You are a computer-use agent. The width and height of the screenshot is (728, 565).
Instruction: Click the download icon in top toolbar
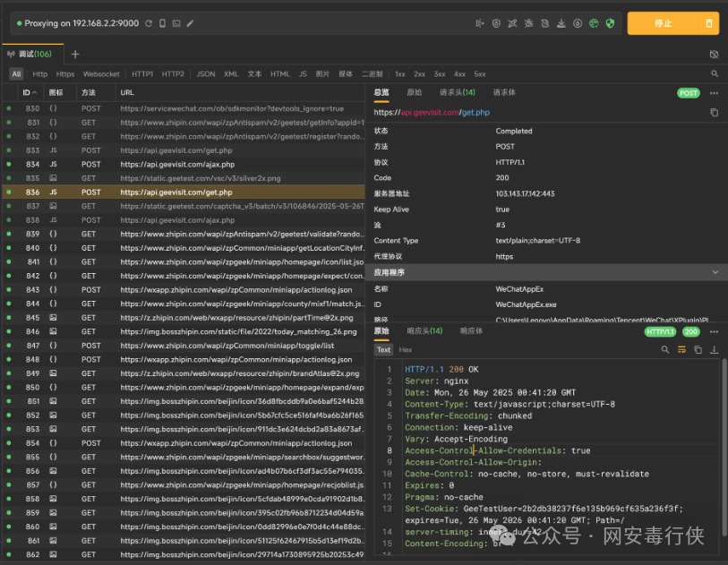pos(561,23)
